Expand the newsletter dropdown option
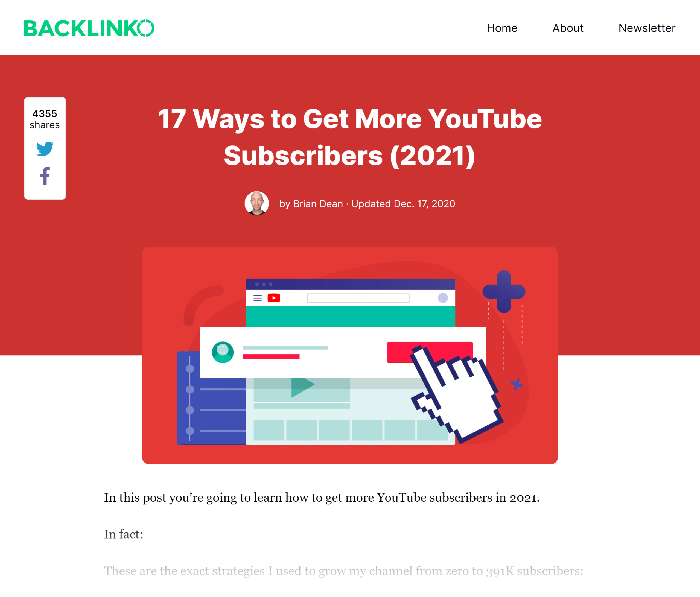Viewport: 700px width, 597px height. [647, 27]
